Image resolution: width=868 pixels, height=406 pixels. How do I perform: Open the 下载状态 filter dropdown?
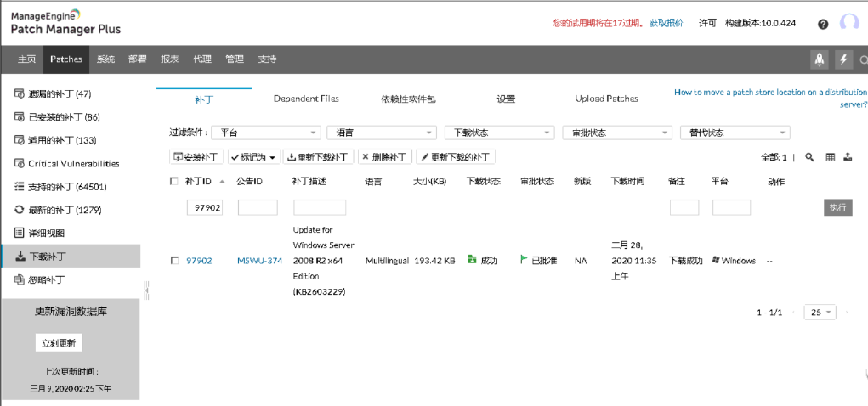(500, 133)
